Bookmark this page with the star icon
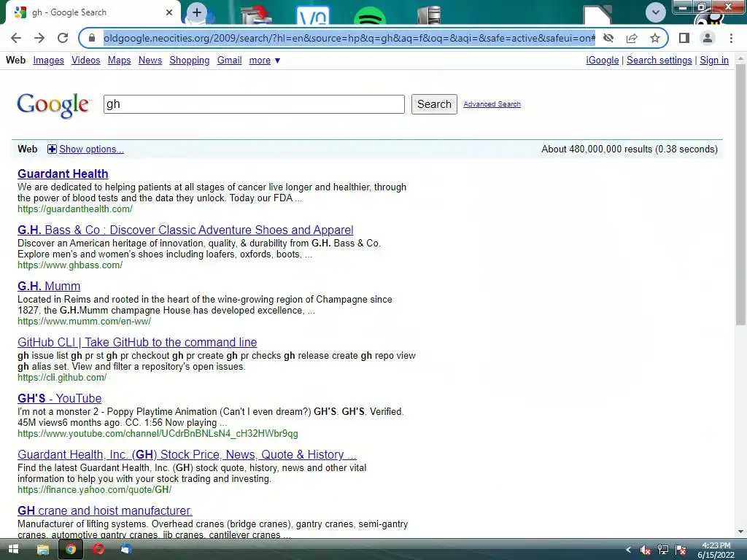Image resolution: width=747 pixels, height=560 pixels. (655, 38)
